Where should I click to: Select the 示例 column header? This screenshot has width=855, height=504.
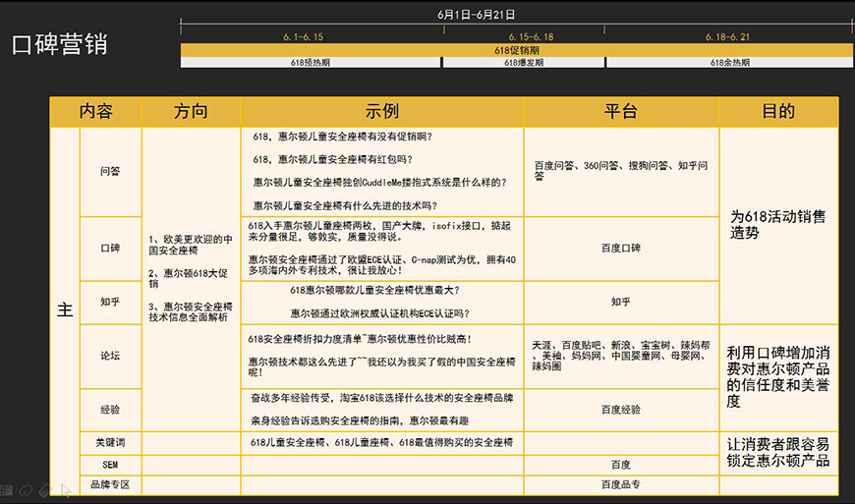click(x=381, y=112)
